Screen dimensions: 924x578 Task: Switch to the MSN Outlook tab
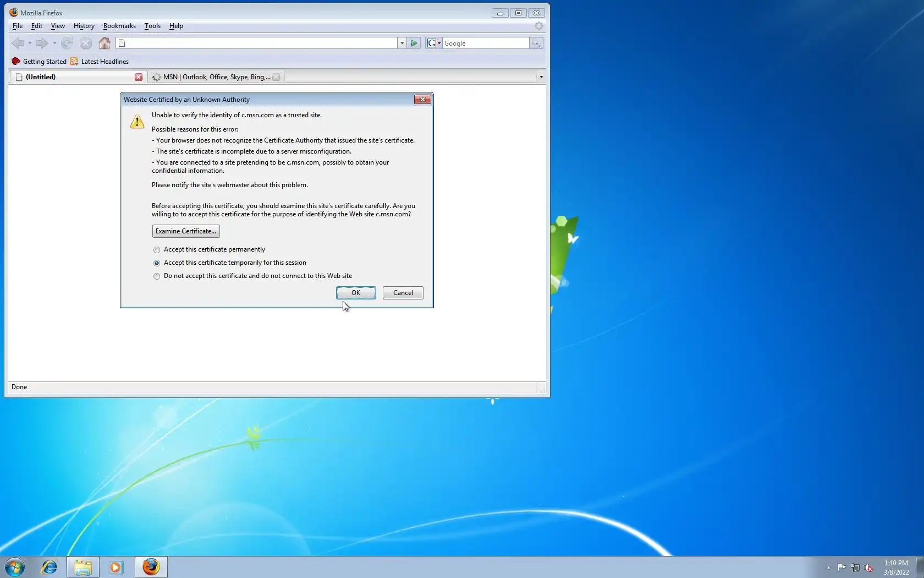coord(216,77)
